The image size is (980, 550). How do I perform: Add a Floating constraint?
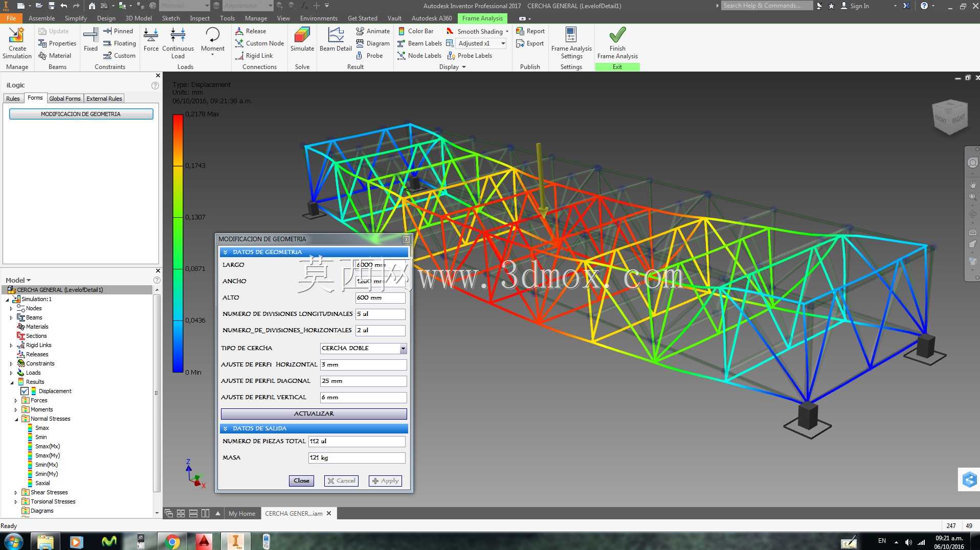coord(120,43)
